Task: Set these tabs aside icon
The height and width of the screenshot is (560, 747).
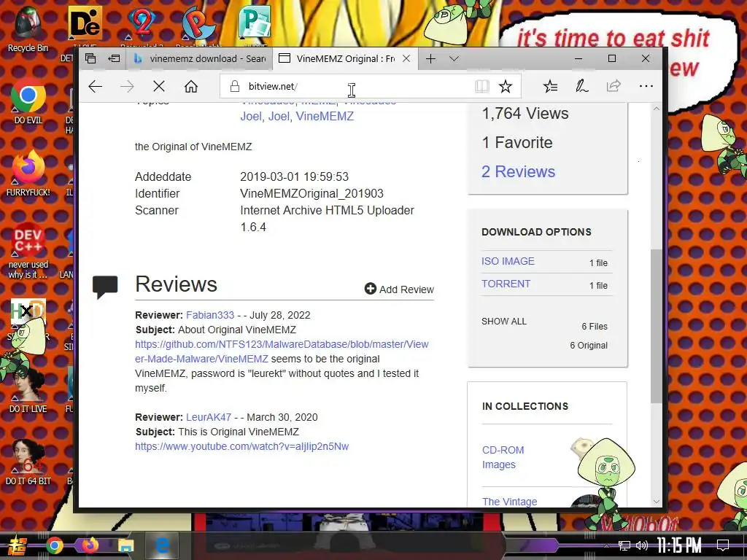Action: (115, 58)
